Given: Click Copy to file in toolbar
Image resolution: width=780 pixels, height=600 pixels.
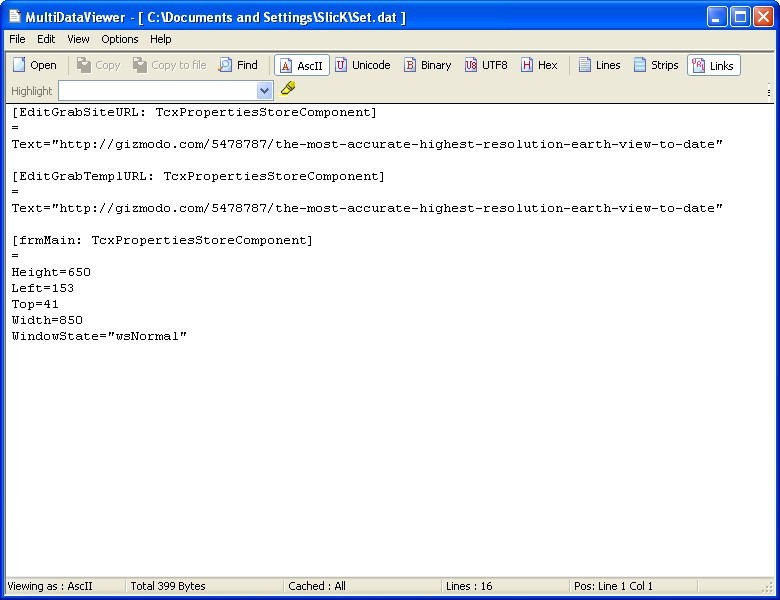Looking at the screenshot, I should tap(170, 65).
